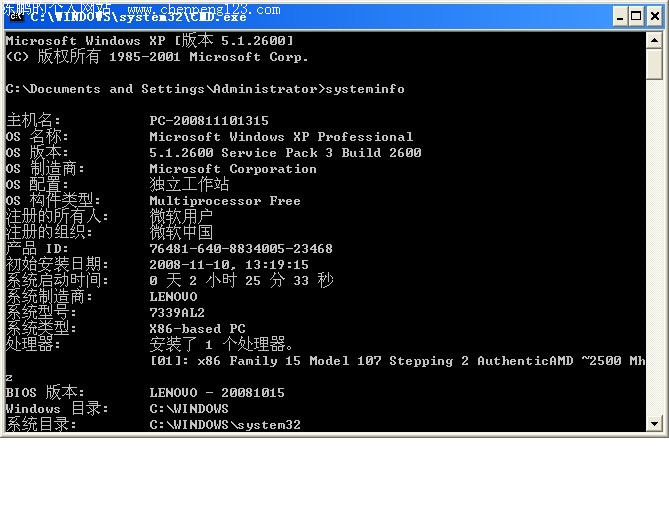This screenshot has height=512, width=669.
Task: Minimize the CMD.exe window
Action: point(613,16)
